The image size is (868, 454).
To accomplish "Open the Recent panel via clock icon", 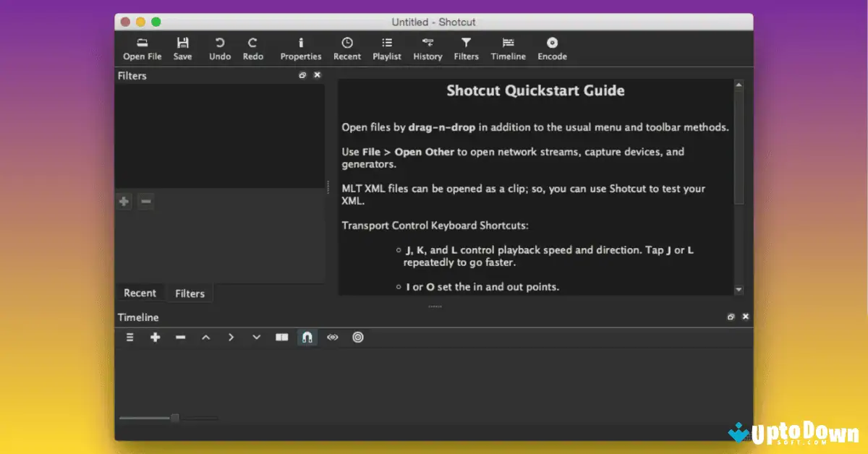I will coord(346,48).
